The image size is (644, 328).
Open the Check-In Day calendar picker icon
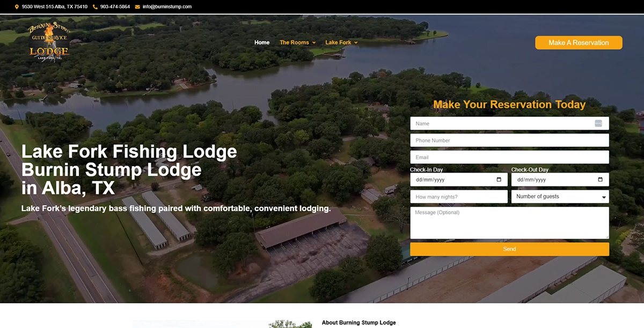click(499, 180)
